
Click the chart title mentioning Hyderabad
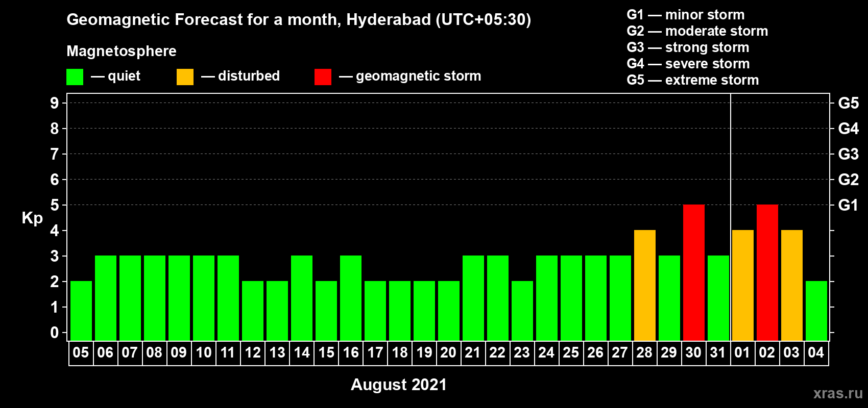[299, 20]
